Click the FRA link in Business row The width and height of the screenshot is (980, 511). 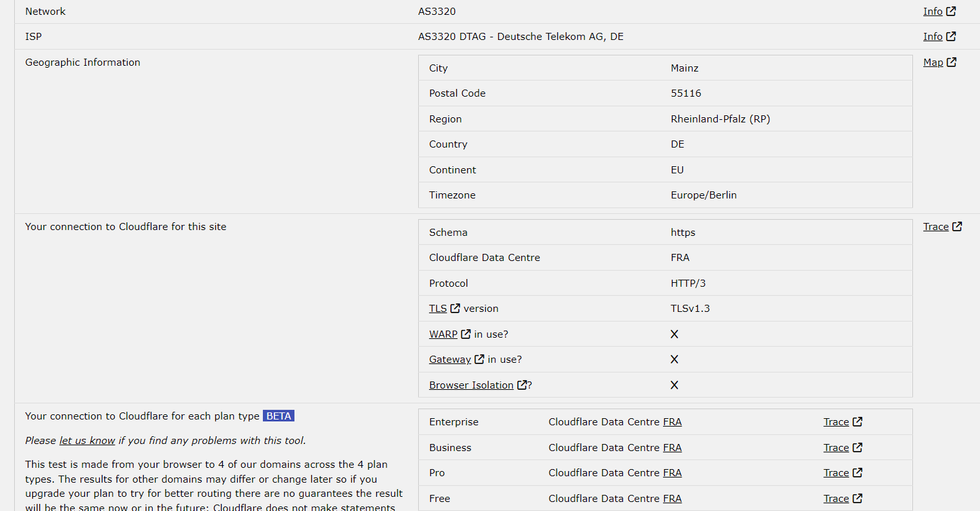click(672, 448)
